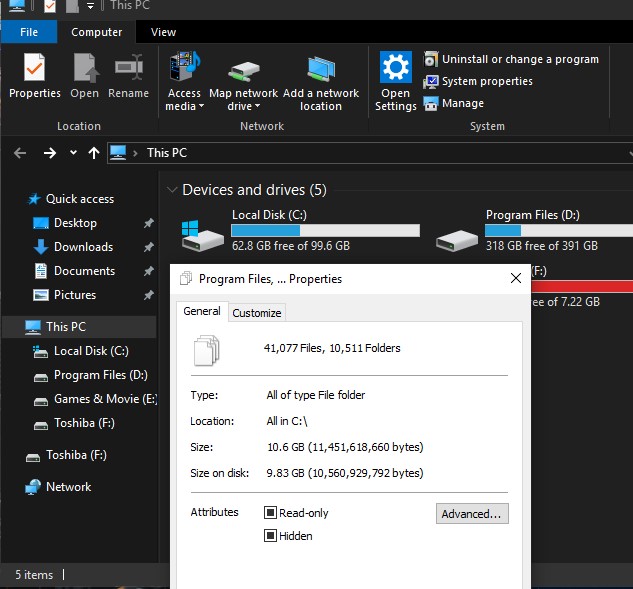Click the PC icon in address bar

(118, 153)
